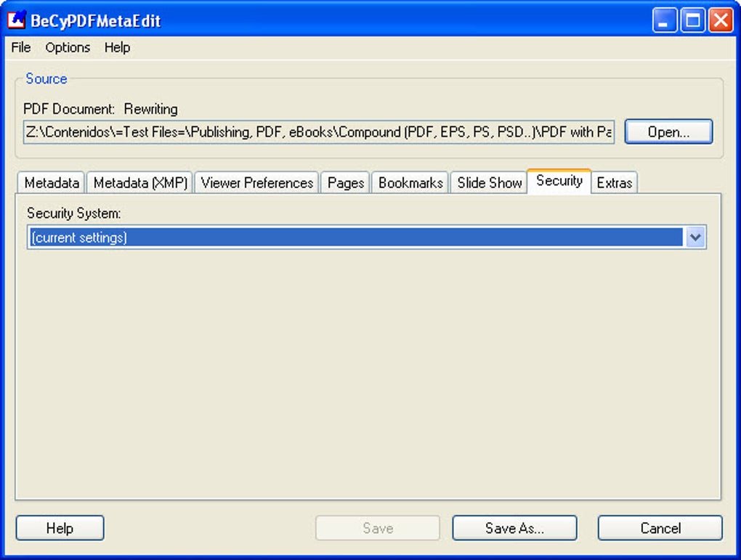
Task: Click the disabled Save button
Action: (378, 528)
